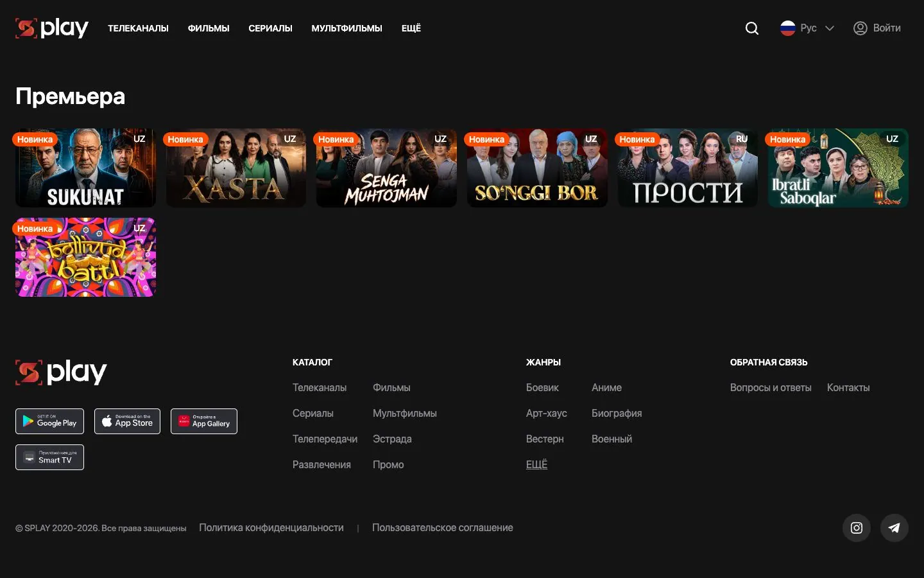Open the Промо catalog link
The height and width of the screenshot is (578, 924).
coord(388,465)
